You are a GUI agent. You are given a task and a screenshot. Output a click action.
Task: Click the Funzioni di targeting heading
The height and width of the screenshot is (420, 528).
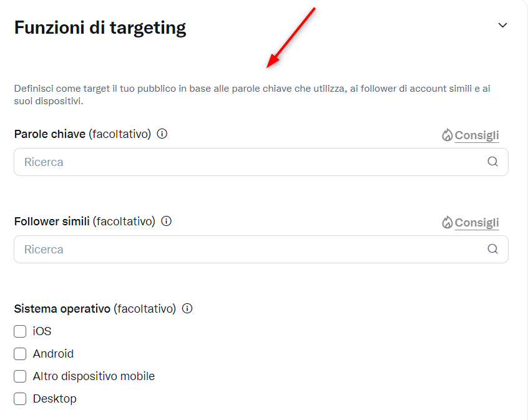(100, 27)
